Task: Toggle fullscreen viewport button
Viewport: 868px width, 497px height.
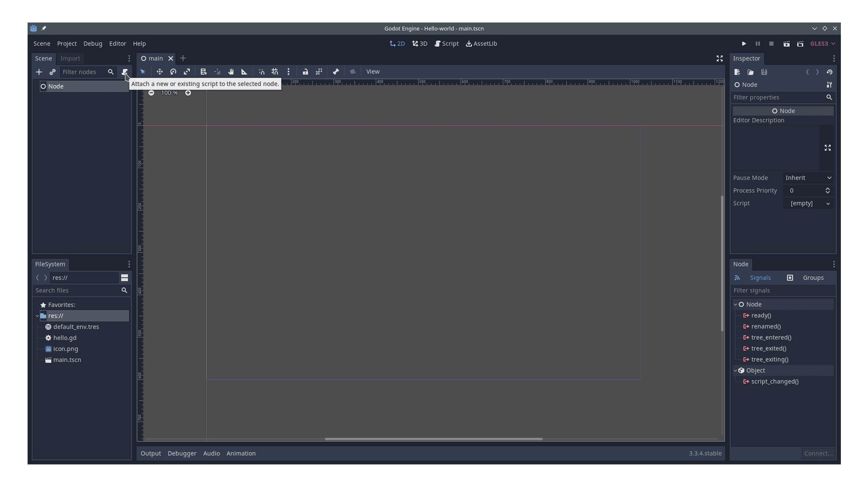Action: tap(720, 58)
